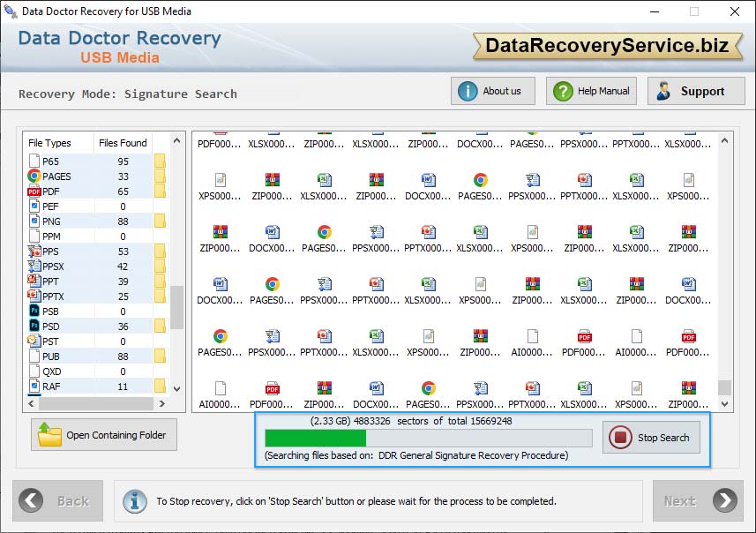Click the count 39 in the PPT row
Image resolution: width=756 pixels, height=533 pixels.
click(x=123, y=282)
